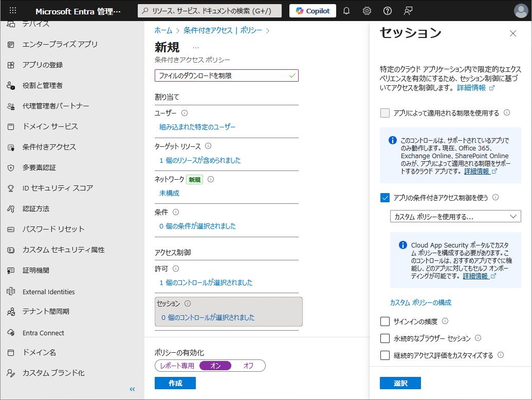
Task: Open 未構成 network link
Action: pyautogui.click(x=169, y=193)
